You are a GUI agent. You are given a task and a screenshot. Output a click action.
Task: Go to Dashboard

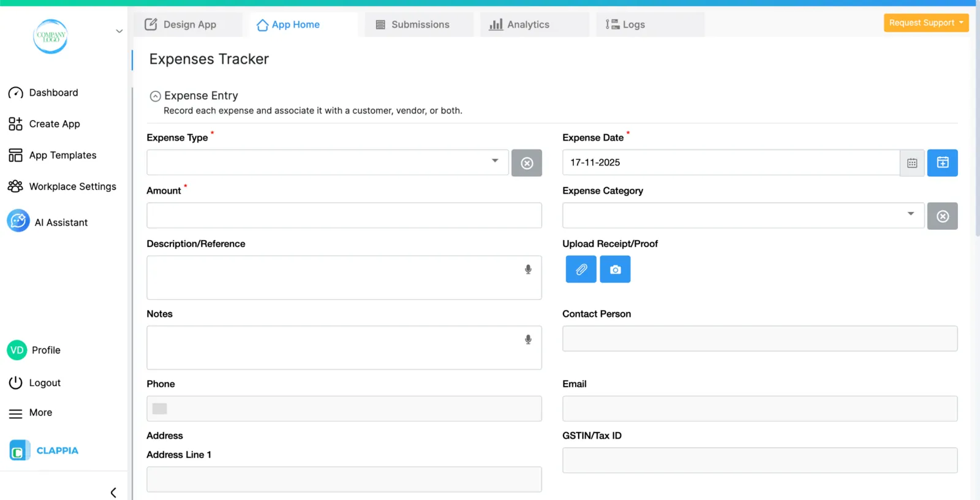pos(43,93)
